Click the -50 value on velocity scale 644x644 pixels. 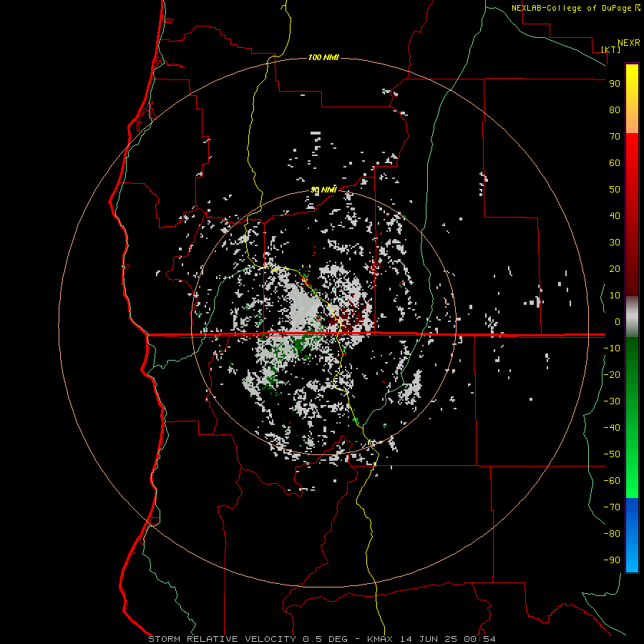(612, 454)
